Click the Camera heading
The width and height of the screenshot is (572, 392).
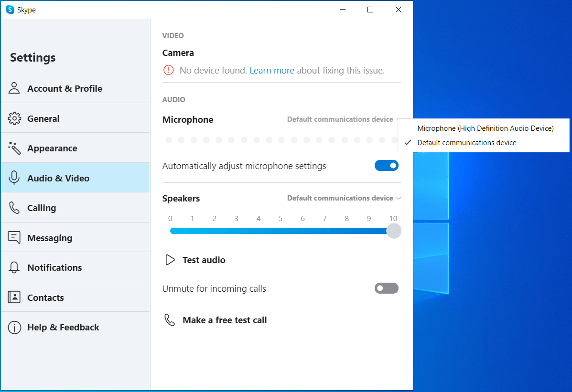pyautogui.click(x=178, y=53)
